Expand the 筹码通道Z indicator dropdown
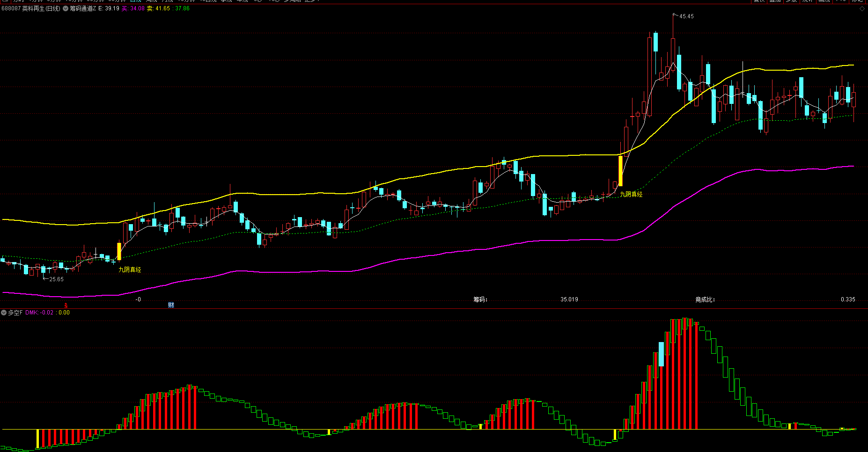The height and width of the screenshot is (452, 868). 66,8
